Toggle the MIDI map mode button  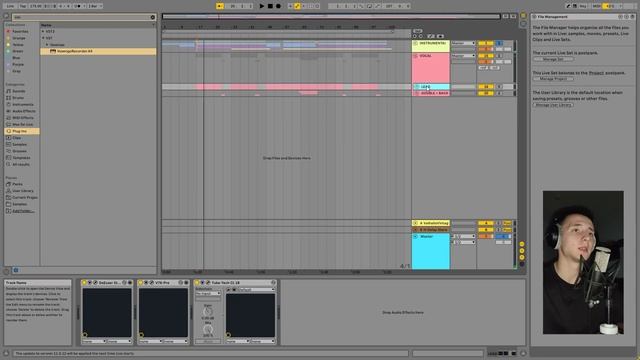(597, 6)
